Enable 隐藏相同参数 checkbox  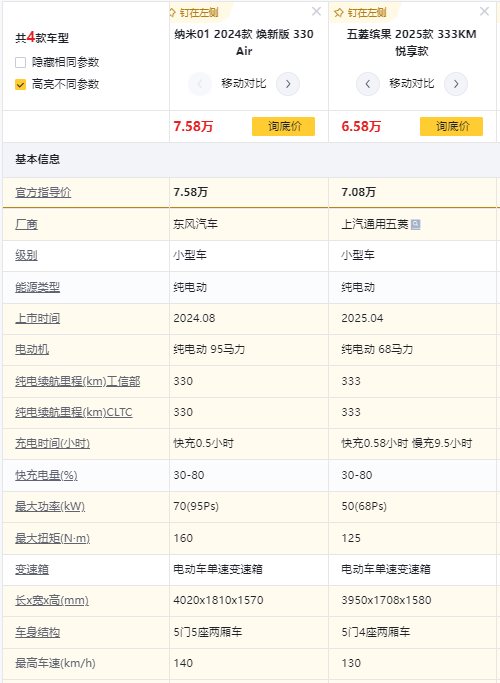(20, 62)
